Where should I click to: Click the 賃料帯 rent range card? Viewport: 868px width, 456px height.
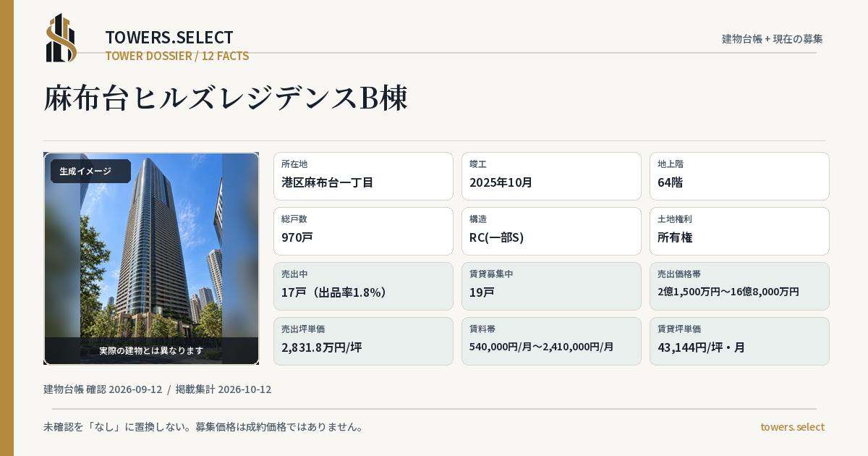point(551,341)
